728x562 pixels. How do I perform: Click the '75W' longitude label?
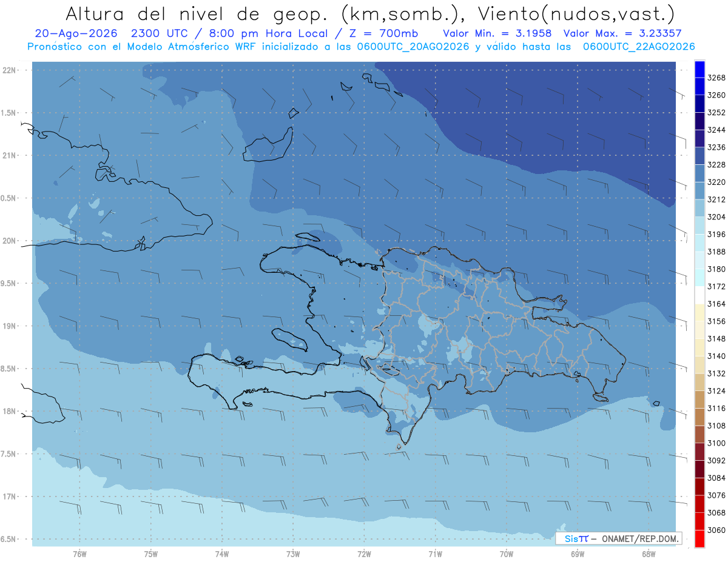(x=151, y=554)
